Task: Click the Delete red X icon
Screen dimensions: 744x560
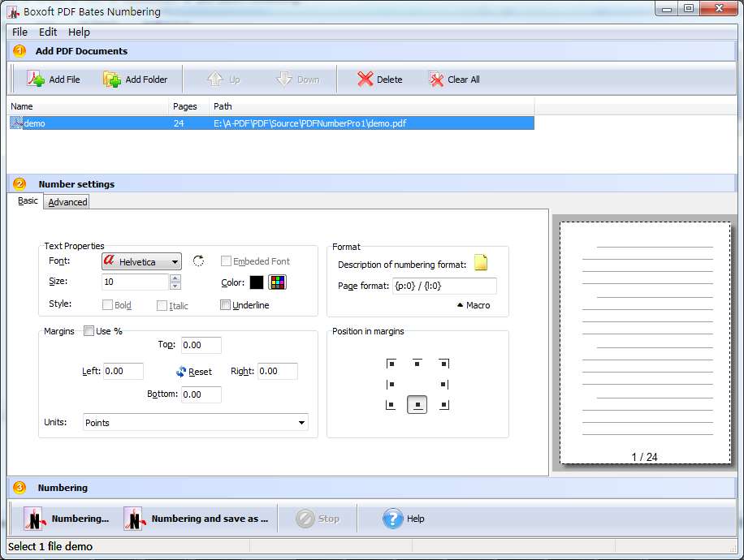Action: tap(365, 80)
